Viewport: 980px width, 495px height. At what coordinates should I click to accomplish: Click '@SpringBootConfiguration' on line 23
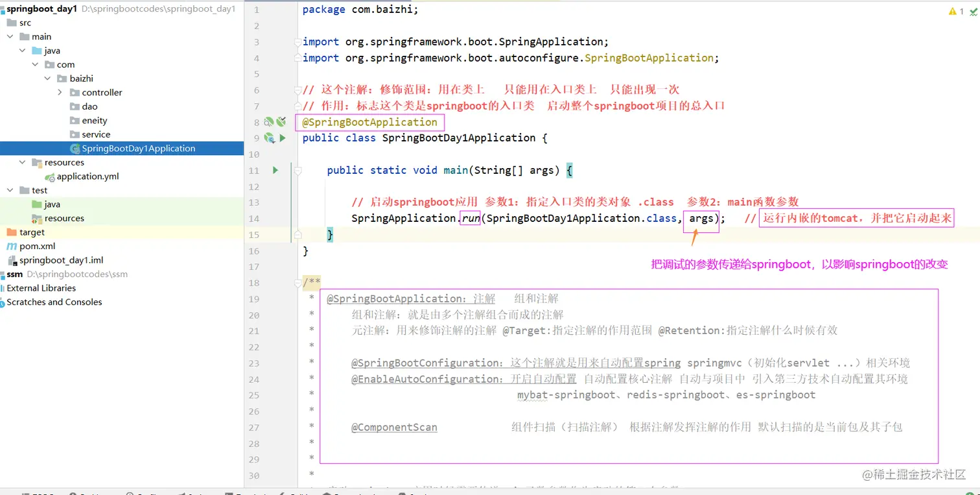426,363
